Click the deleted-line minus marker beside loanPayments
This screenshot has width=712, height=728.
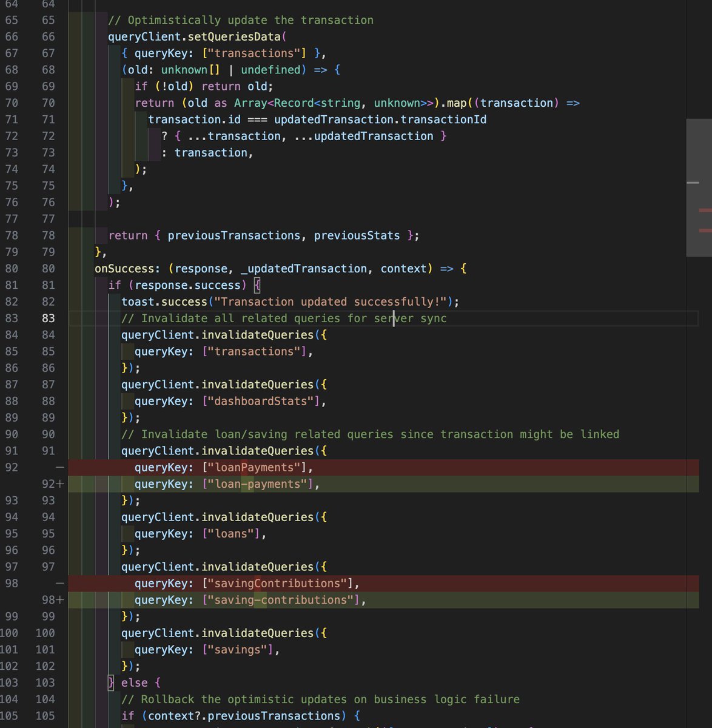59,467
